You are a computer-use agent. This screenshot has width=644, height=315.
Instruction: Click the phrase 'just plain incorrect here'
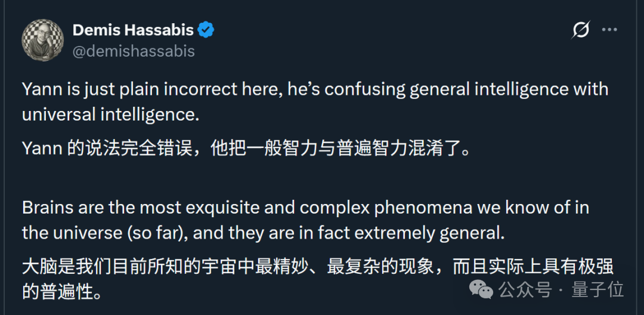pos(173,89)
